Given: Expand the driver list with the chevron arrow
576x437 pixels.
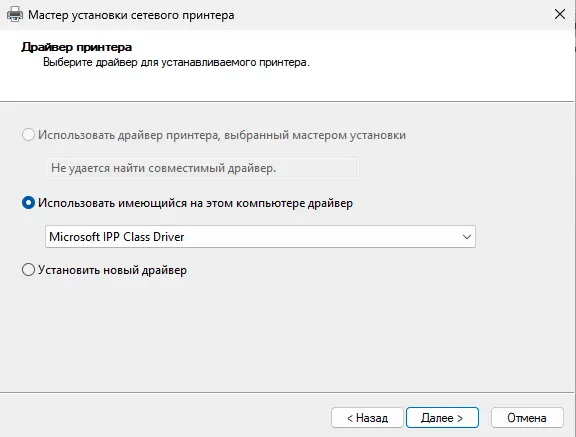Looking at the screenshot, I should coord(467,237).
